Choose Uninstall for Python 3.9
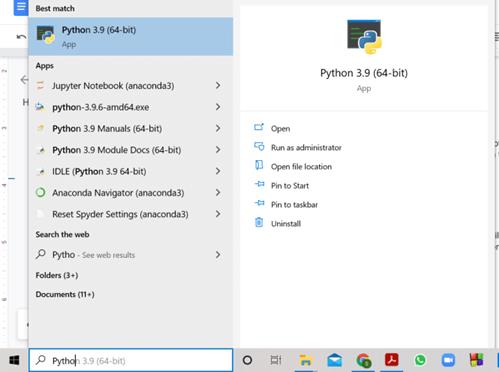This screenshot has width=499, height=372. [286, 224]
